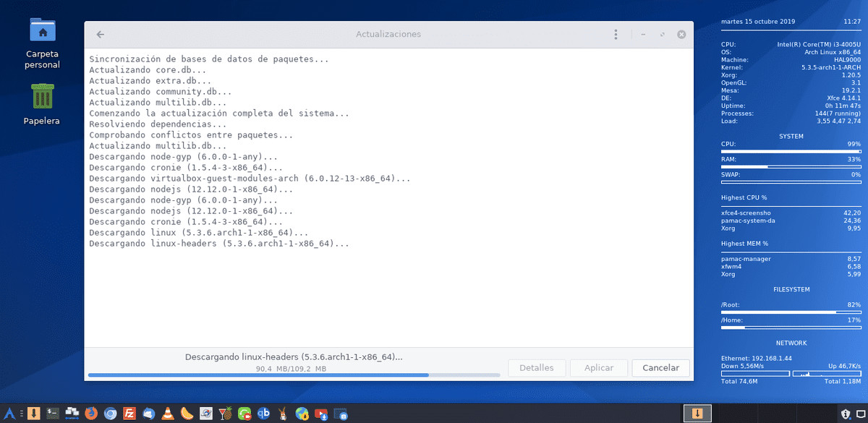Click 'Sincronización de bases de datos de paquetes...' line
Image resolution: width=868 pixels, height=423 pixels.
[x=208, y=59]
